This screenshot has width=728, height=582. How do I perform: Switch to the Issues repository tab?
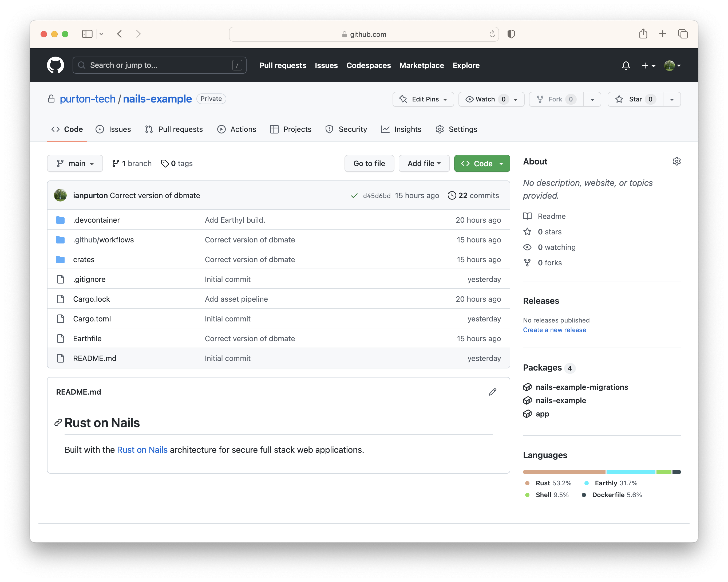click(x=113, y=129)
